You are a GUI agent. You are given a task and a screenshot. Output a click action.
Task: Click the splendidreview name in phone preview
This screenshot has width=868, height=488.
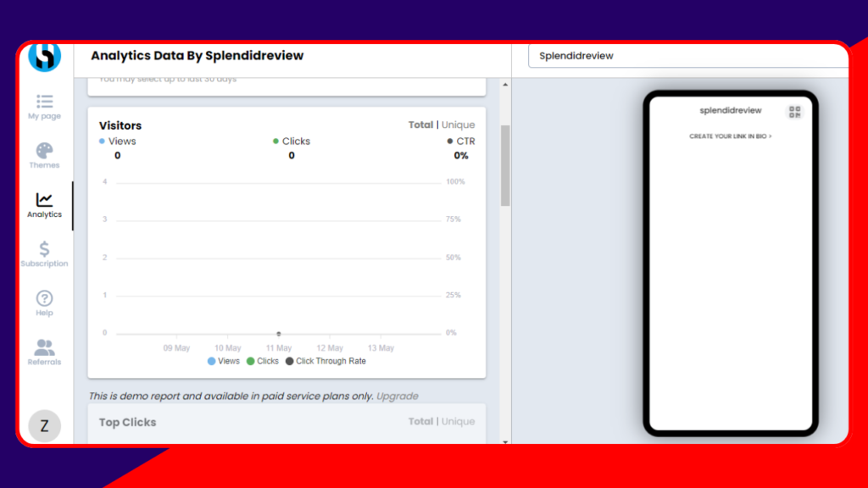coord(730,110)
